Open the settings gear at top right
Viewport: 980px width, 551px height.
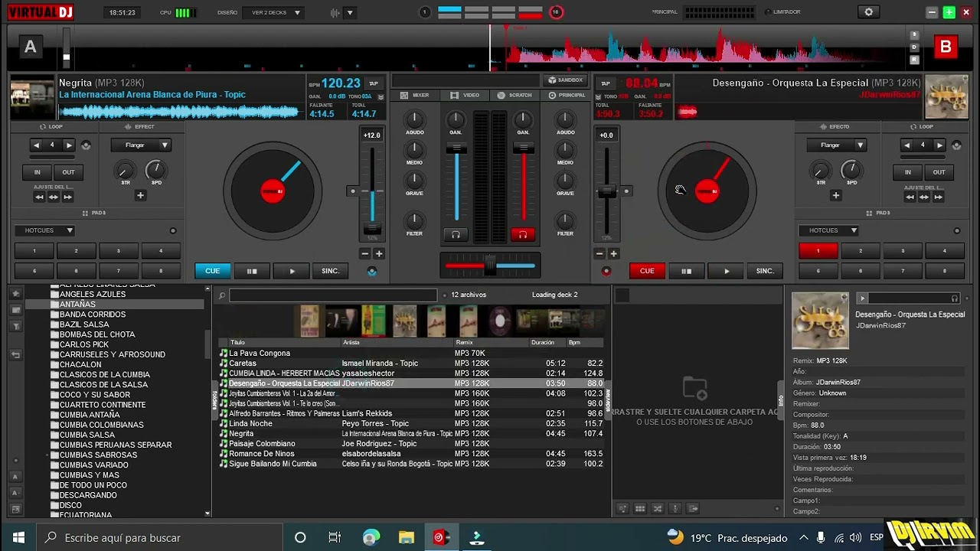click(x=868, y=12)
